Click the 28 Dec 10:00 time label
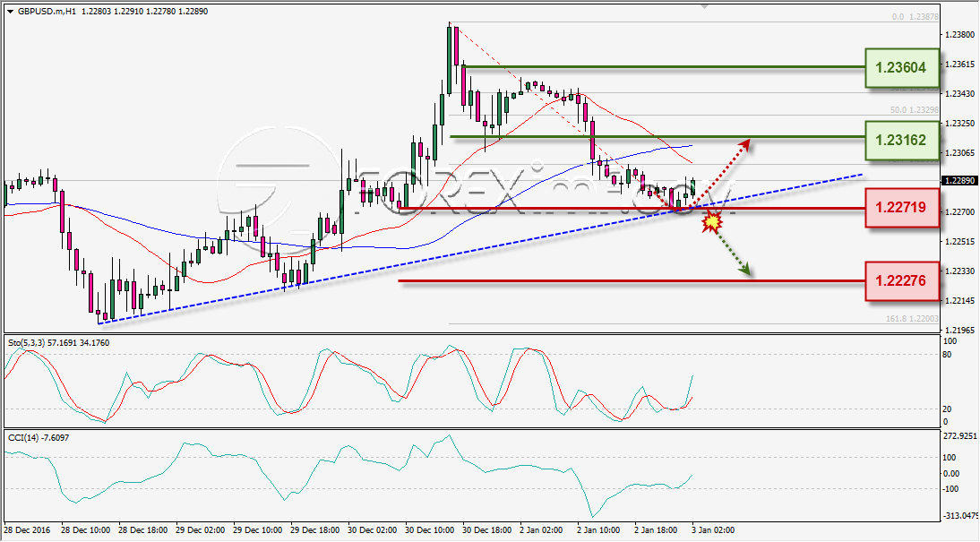 [x=85, y=530]
